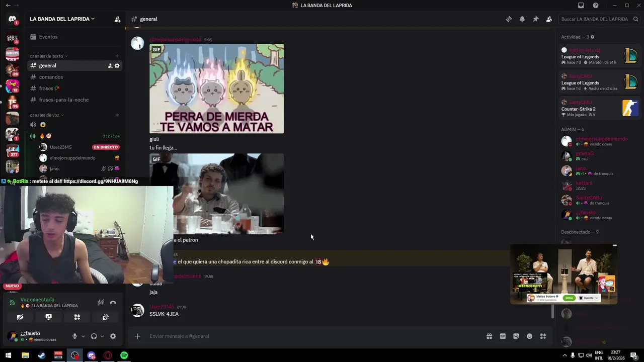This screenshot has width=644, height=362.
Task: Open GIF picker in message bar
Action: 503,336
